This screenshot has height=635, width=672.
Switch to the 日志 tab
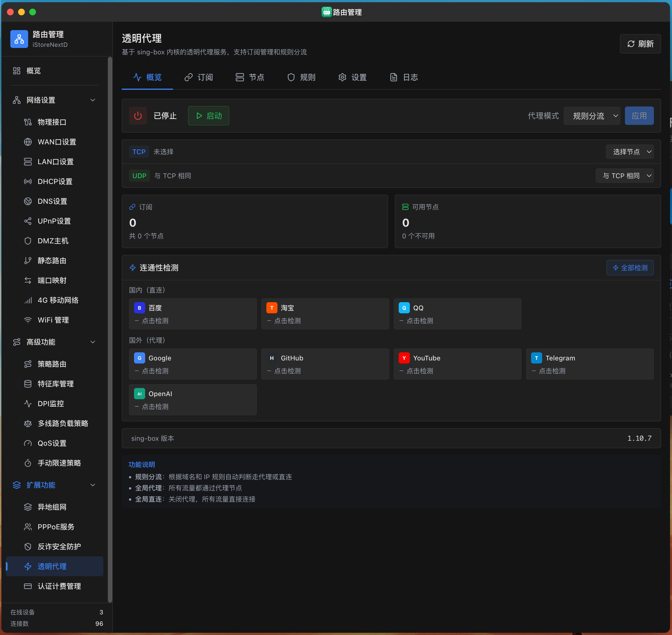(x=404, y=77)
